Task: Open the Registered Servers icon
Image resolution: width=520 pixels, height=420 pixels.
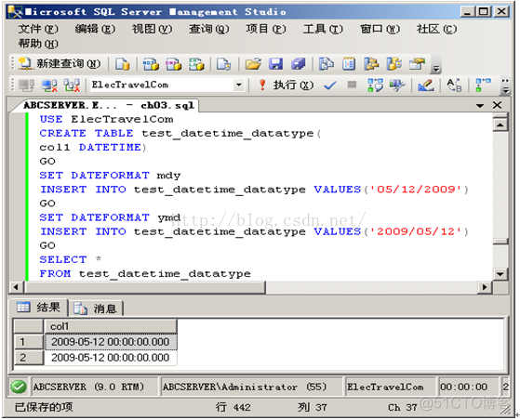Action: (326, 63)
